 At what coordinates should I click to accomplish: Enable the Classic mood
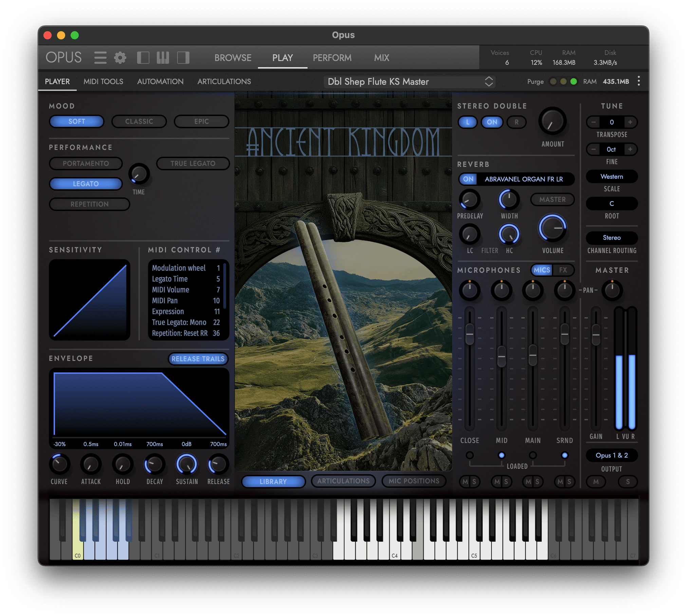pos(139,121)
